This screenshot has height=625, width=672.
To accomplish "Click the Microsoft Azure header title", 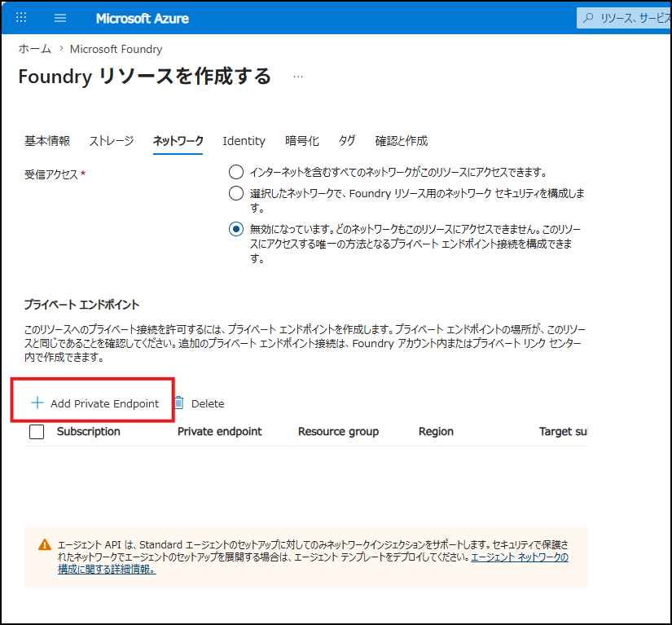I will pyautogui.click(x=143, y=19).
